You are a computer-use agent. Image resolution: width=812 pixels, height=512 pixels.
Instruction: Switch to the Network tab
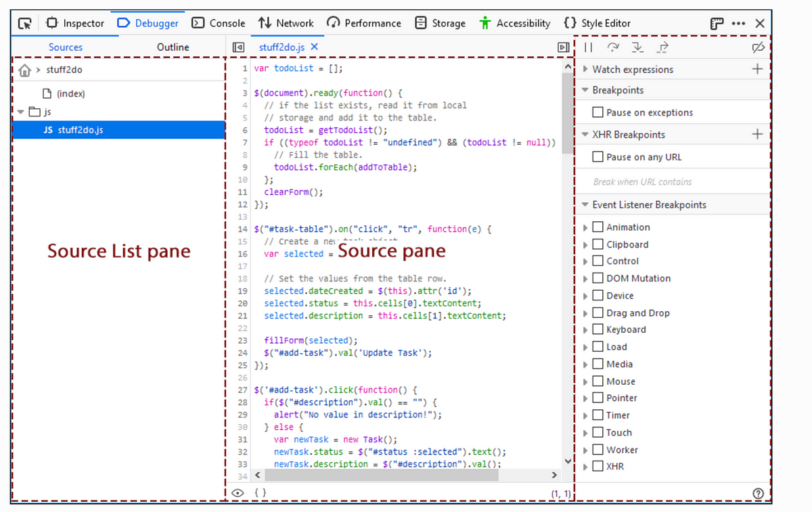pyautogui.click(x=286, y=23)
